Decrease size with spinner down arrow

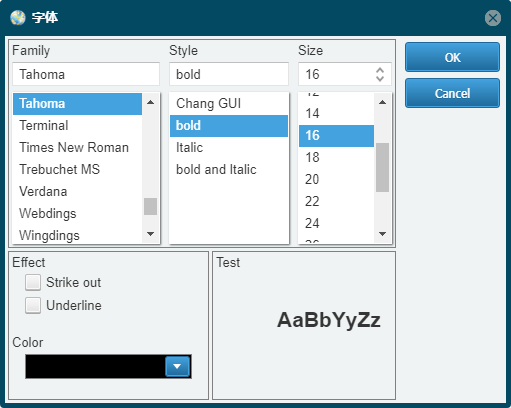[x=380, y=79]
